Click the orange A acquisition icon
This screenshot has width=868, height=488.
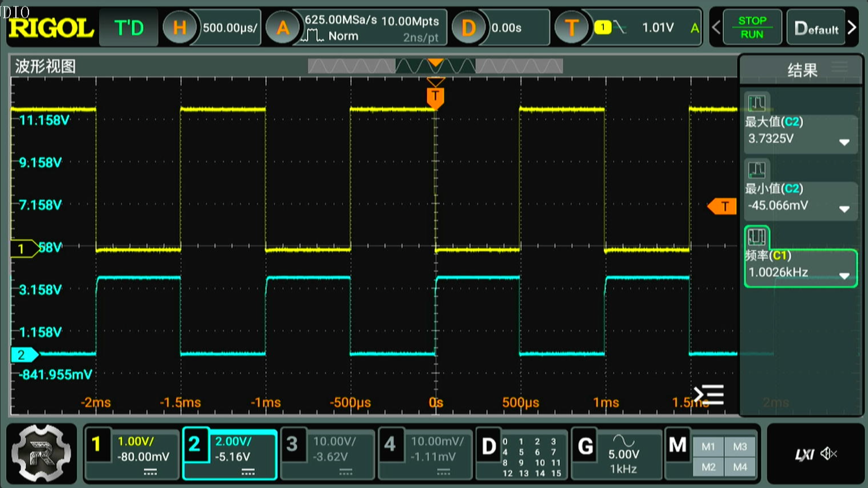(x=283, y=28)
